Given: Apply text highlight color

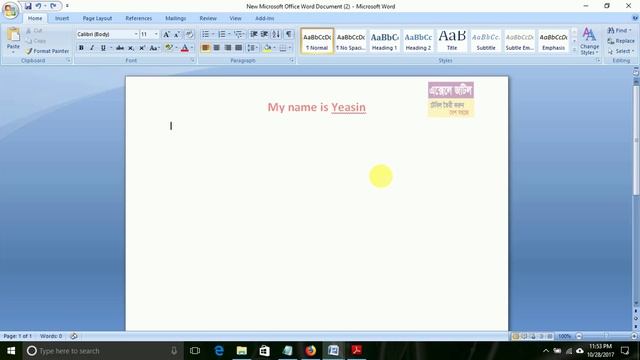Looking at the screenshot, I should coord(168,48).
